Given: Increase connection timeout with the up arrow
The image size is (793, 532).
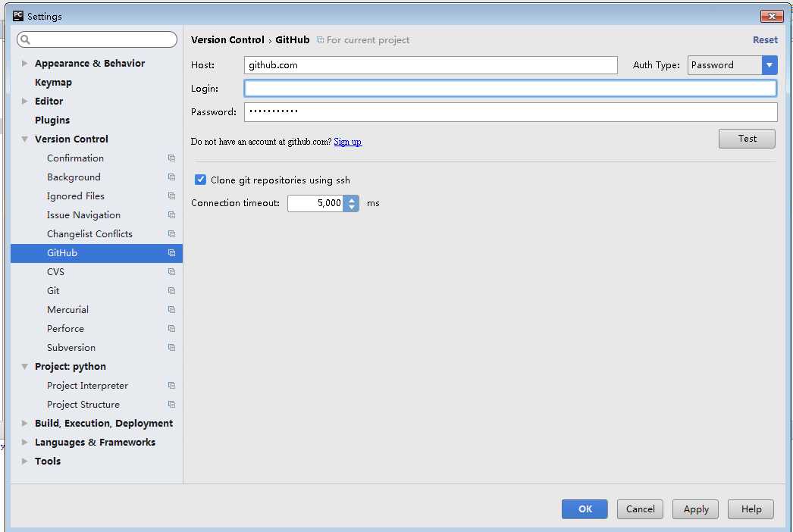Looking at the screenshot, I should point(352,199).
